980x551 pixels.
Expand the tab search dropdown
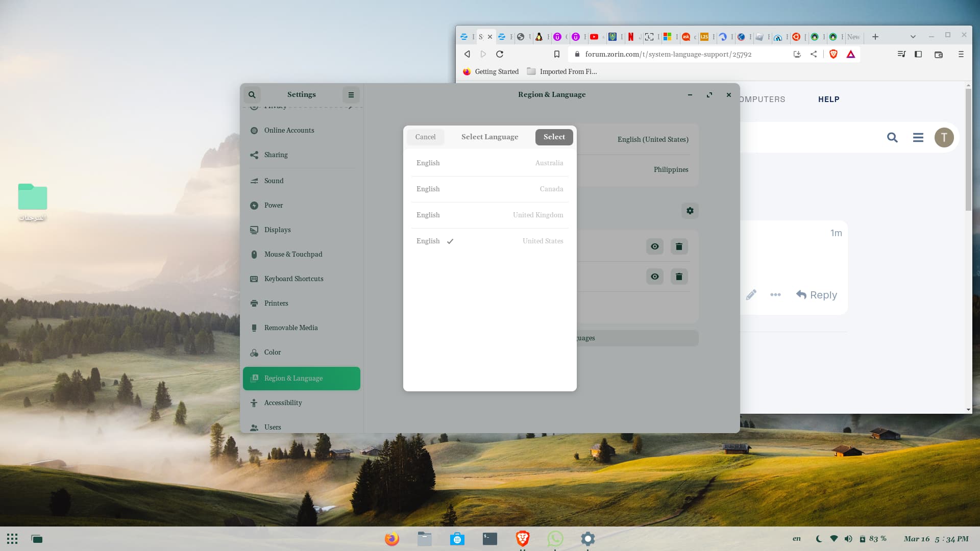tap(913, 37)
